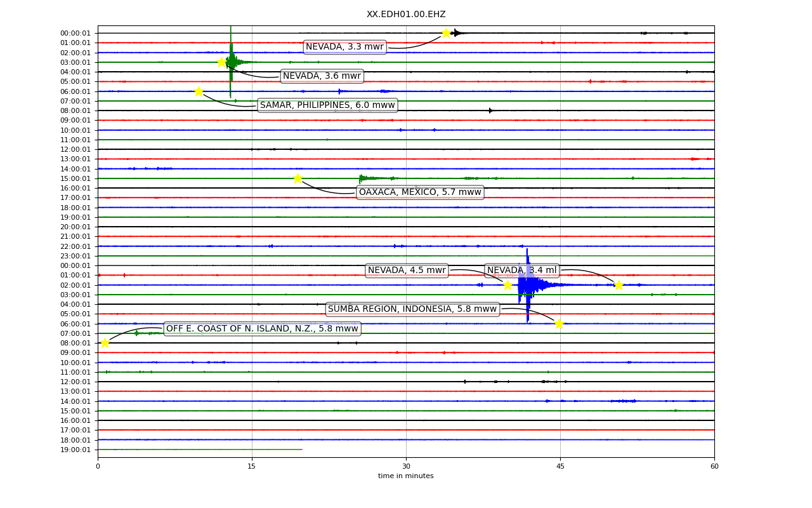Select the Nevada 4.5 mwr star marker
This screenshot has width=812, height=508.
507,285
